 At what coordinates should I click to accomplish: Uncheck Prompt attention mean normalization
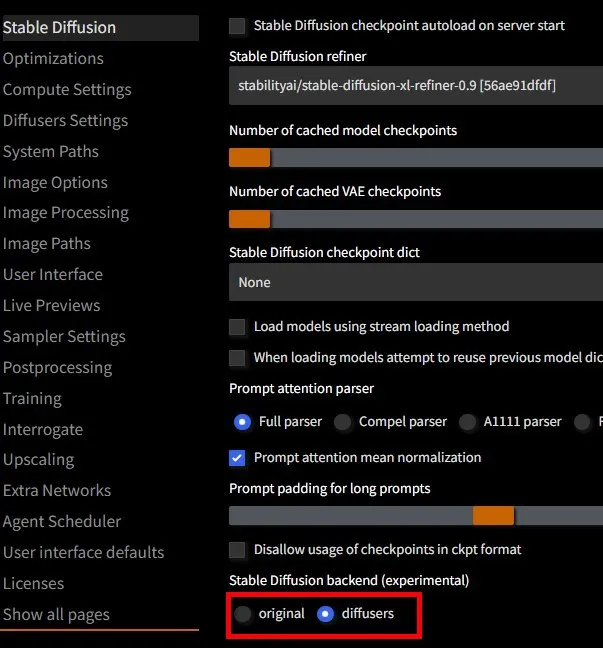tap(237, 458)
